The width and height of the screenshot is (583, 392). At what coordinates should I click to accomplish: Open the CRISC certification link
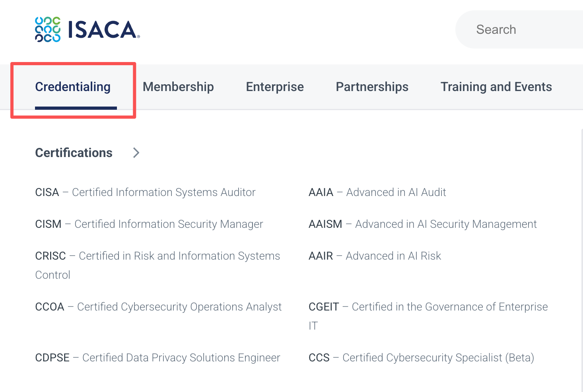(157, 265)
